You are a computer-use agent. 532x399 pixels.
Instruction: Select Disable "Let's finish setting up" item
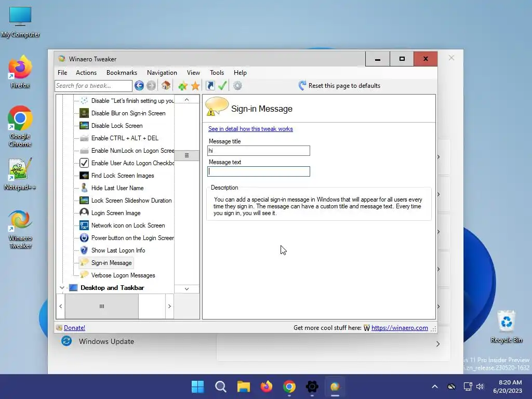132,101
